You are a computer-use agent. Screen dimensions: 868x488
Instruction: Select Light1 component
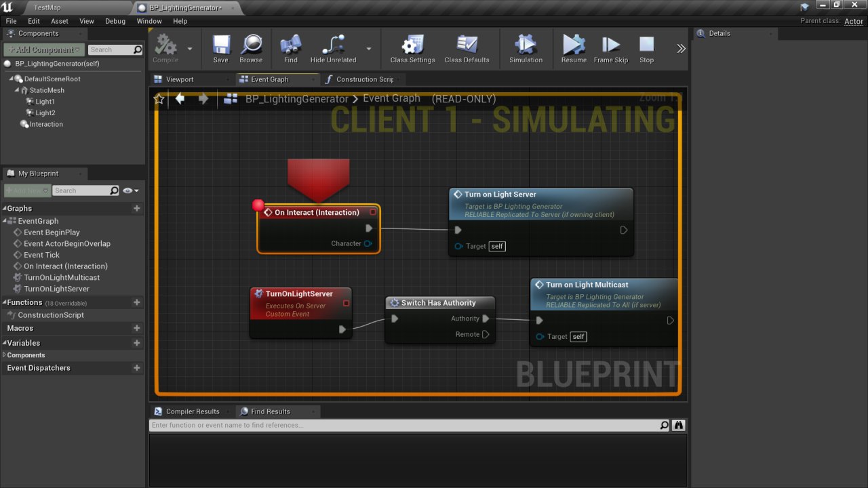(x=45, y=102)
